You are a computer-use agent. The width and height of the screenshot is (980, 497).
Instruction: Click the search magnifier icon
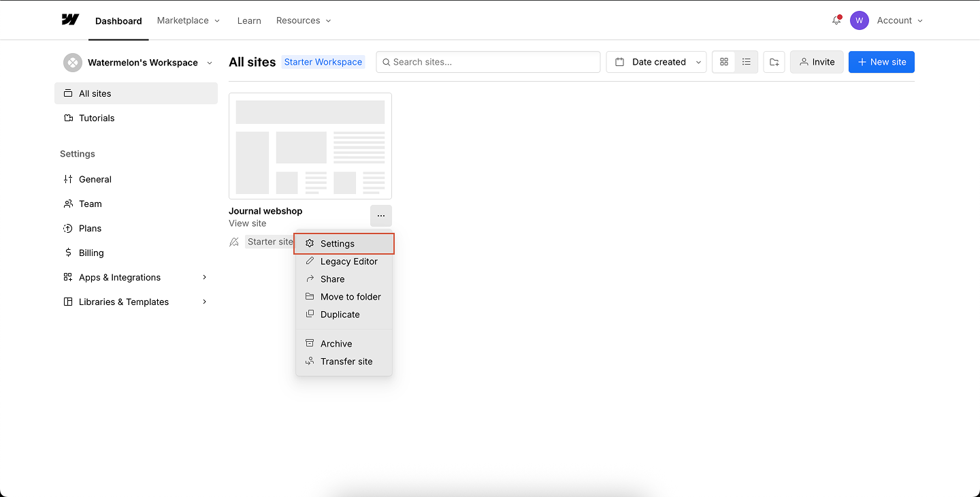point(387,62)
